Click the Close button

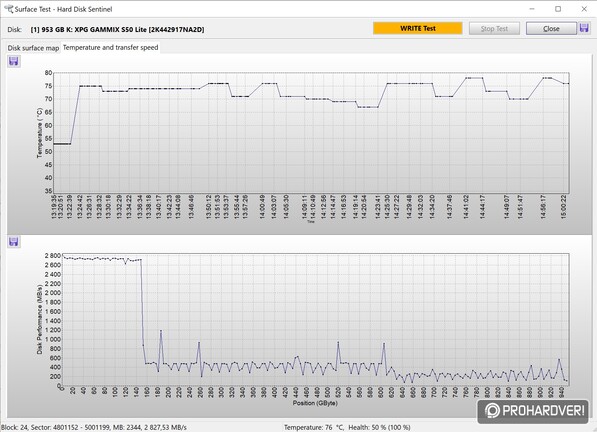pyautogui.click(x=551, y=29)
